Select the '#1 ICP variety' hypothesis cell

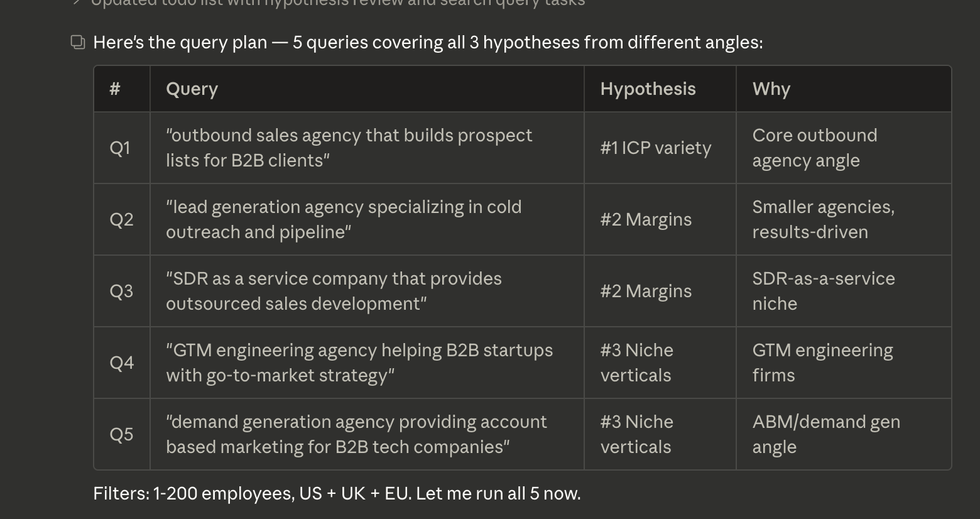point(655,148)
